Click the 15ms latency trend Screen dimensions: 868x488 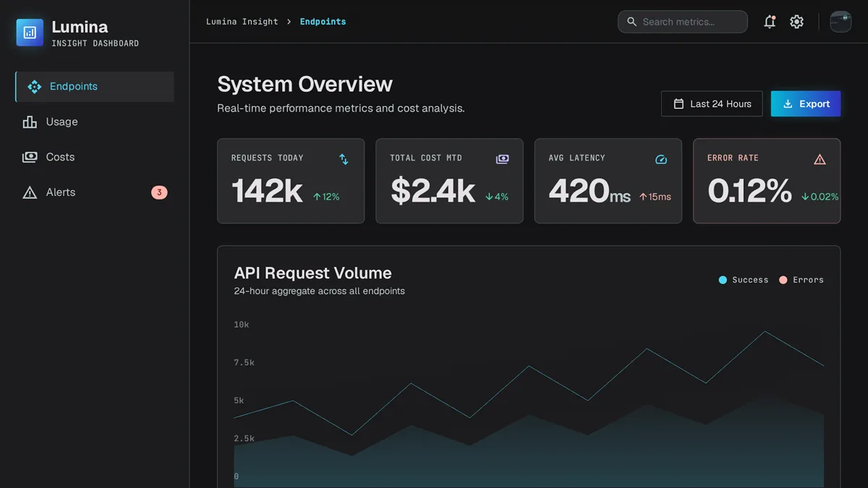(x=655, y=197)
